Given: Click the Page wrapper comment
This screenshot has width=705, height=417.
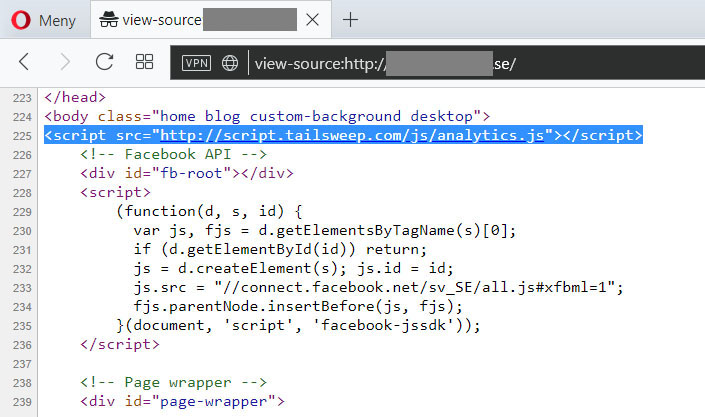Looking at the screenshot, I should pyautogui.click(x=174, y=382).
